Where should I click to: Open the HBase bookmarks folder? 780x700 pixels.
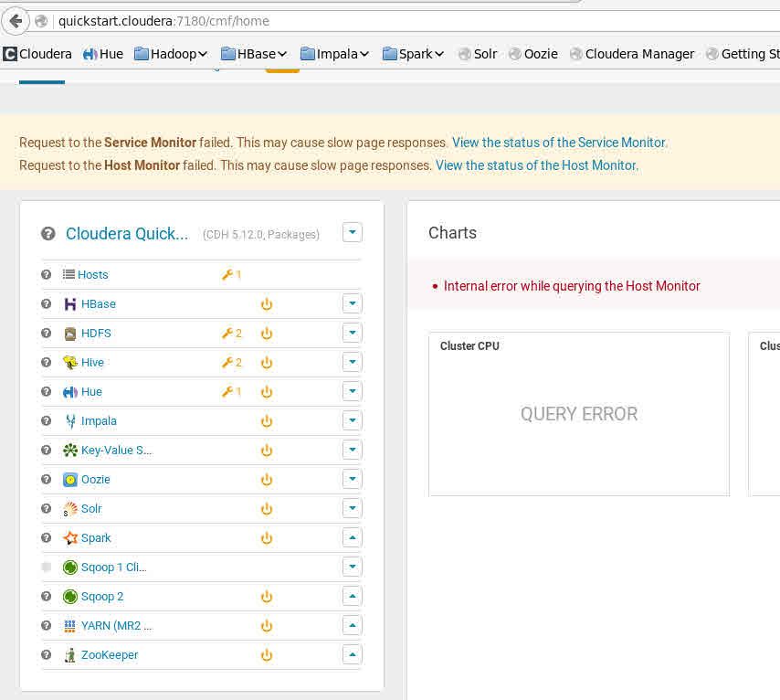click(x=254, y=54)
